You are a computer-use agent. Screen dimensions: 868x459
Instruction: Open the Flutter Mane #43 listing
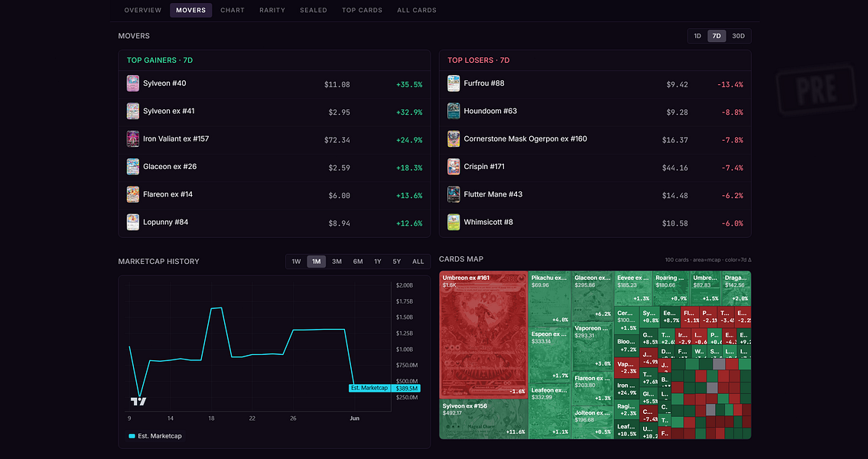(595, 194)
